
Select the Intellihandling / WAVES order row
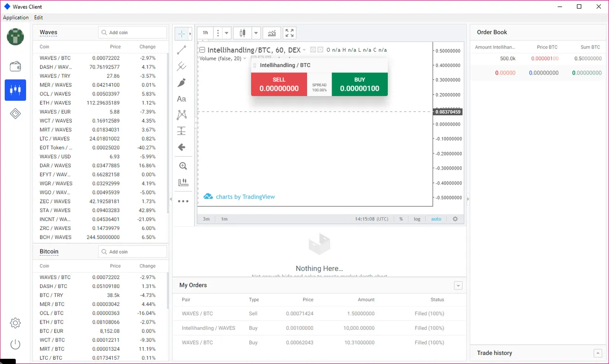pyautogui.click(x=319, y=328)
